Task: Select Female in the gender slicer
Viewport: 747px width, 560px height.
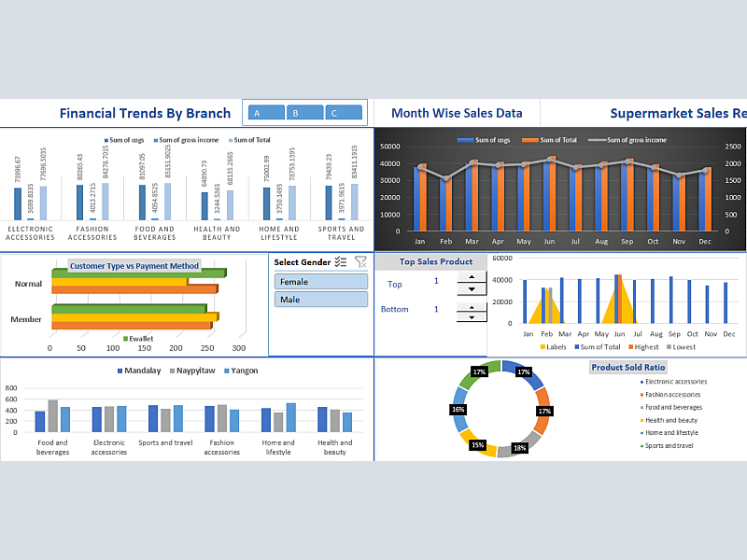Action: 320,282
